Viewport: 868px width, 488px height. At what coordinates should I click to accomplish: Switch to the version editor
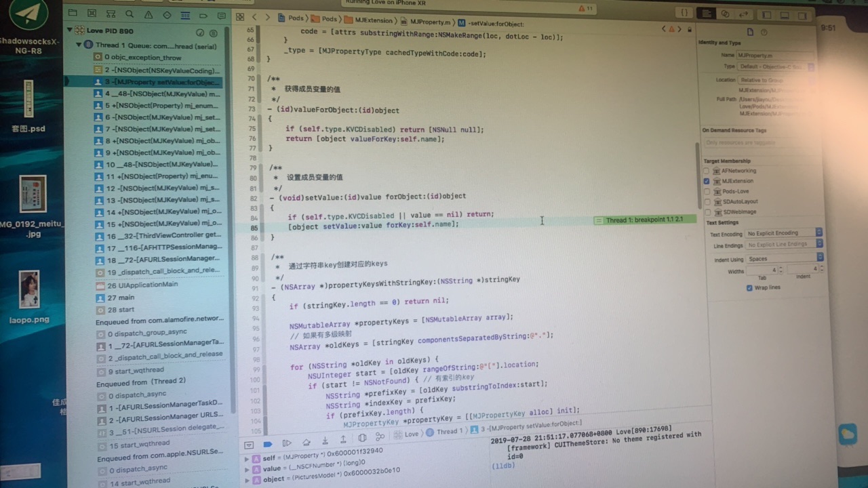click(x=744, y=14)
